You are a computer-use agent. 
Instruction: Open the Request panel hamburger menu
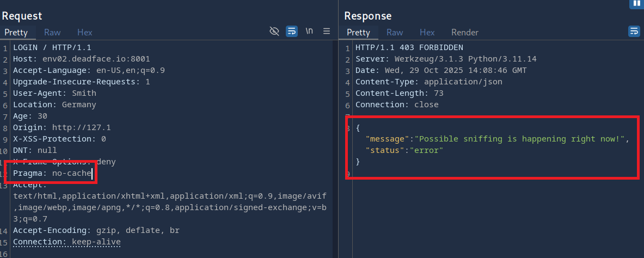pos(327,31)
